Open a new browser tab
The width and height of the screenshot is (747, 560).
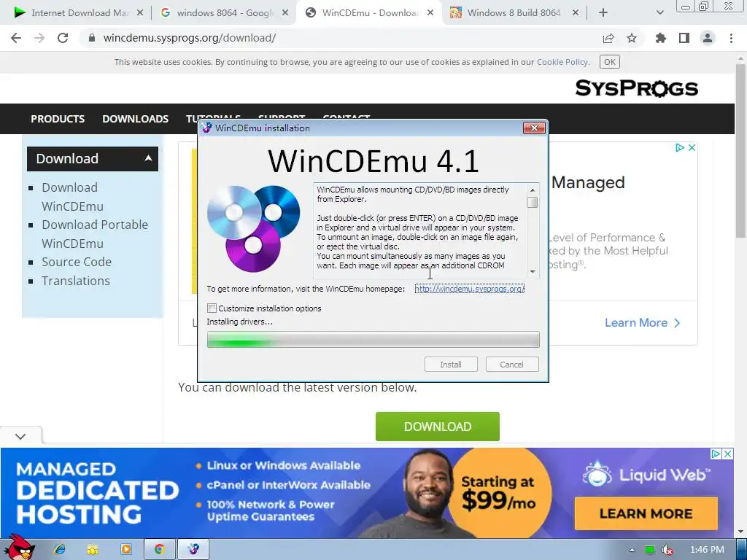tap(603, 13)
